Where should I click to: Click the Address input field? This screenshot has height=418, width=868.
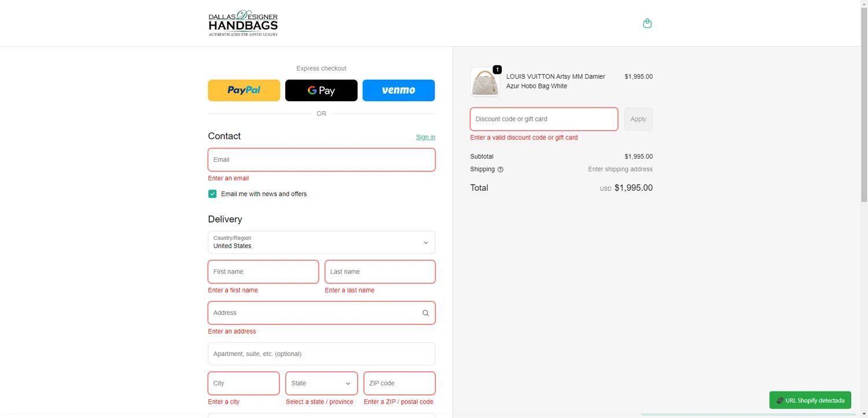[322, 313]
